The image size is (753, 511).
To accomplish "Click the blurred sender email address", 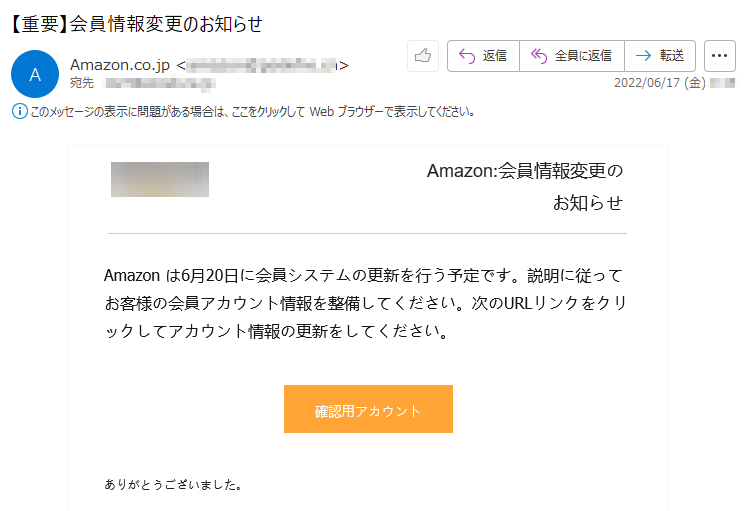I will pyautogui.click(x=262, y=65).
